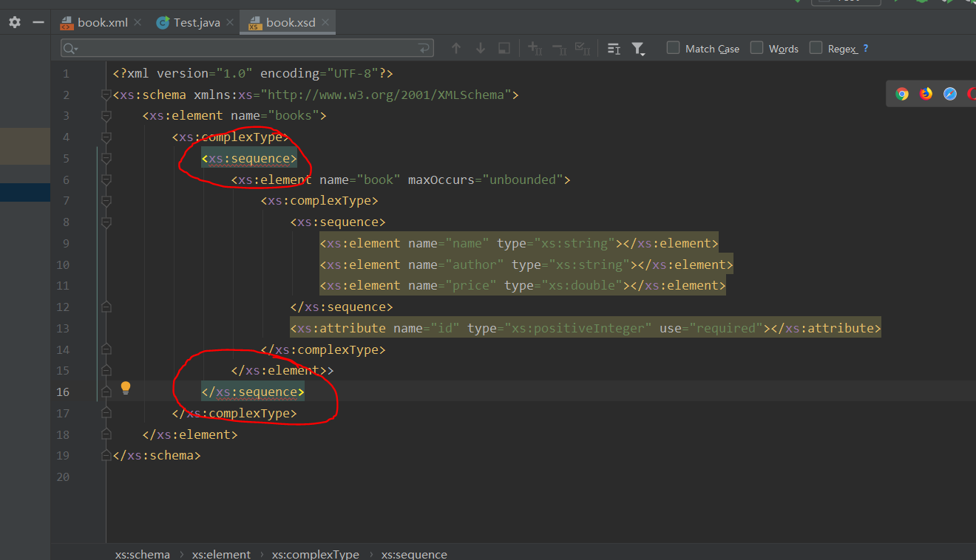This screenshot has height=560, width=976.
Task: Click the author element line
Action: click(526, 264)
